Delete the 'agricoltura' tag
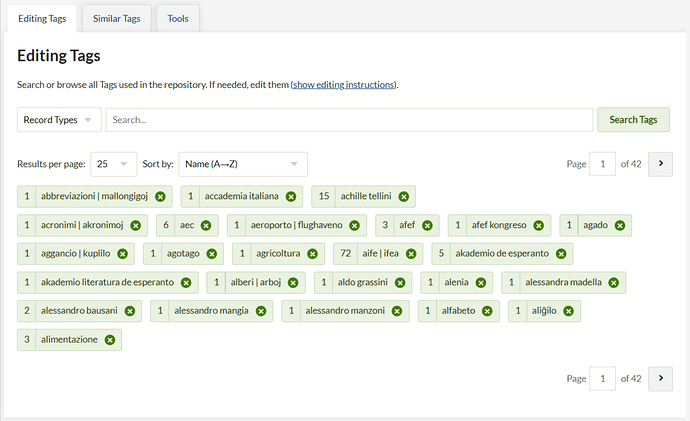690x421 pixels. (314, 254)
